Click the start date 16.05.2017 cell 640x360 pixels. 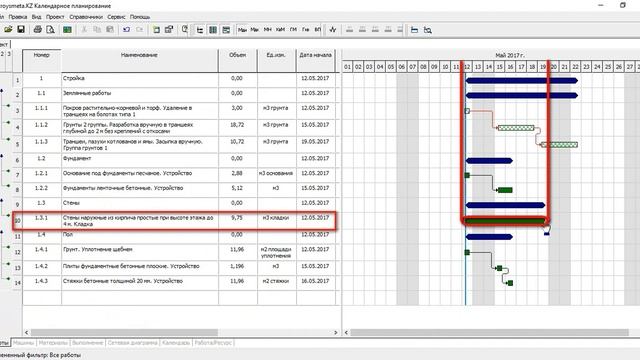click(316, 282)
